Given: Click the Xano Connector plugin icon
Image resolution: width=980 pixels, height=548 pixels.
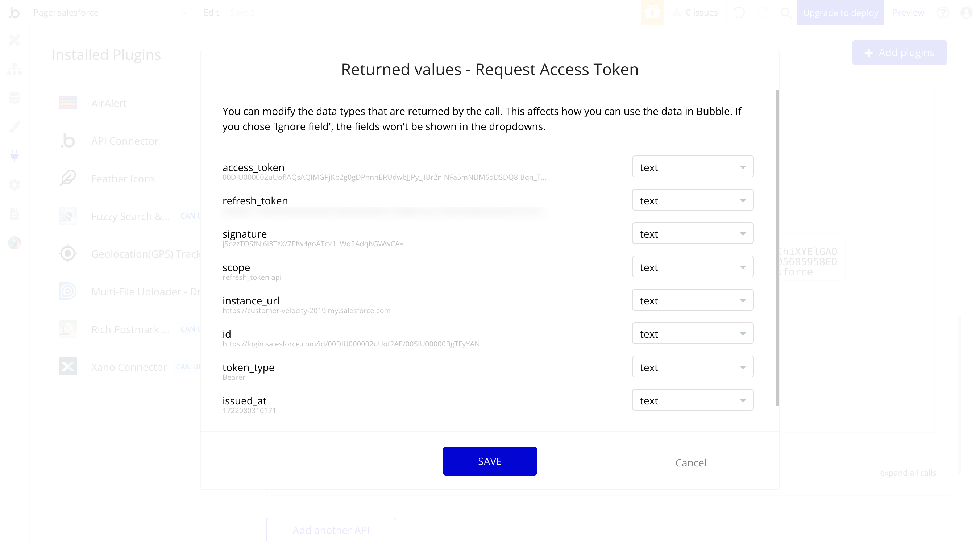Looking at the screenshot, I should click(67, 367).
